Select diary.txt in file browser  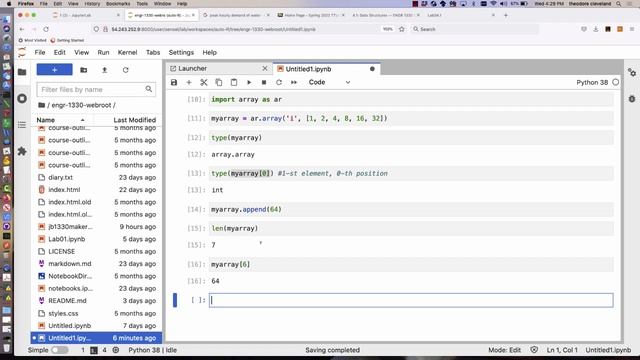(x=96, y=178)
